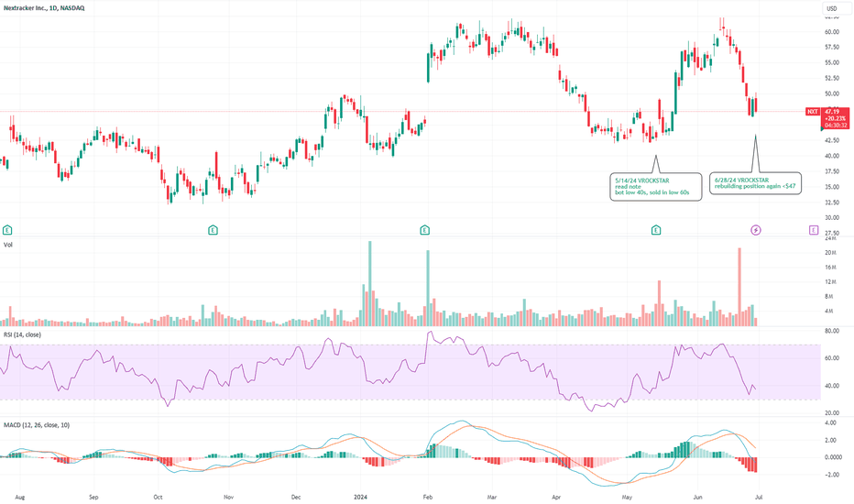Click the purple upcoming earnings E marker

pyautogui.click(x=813, y=230)
